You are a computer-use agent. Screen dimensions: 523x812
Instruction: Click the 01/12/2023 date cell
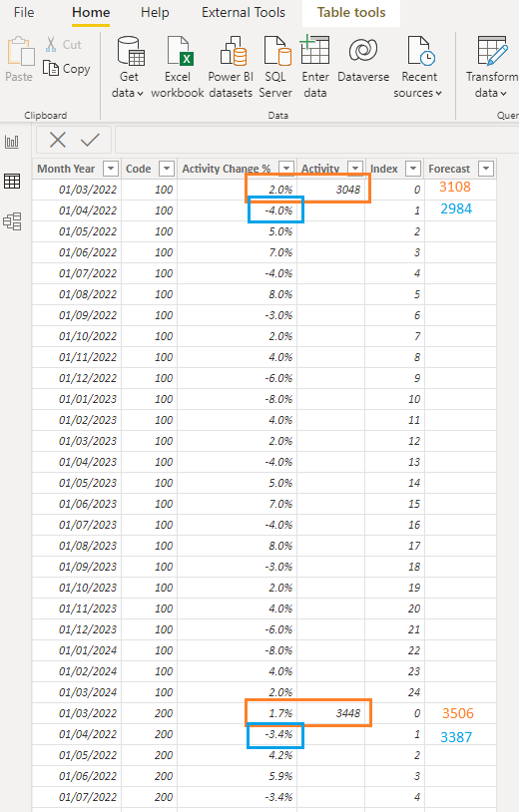(x=77, y=629)
